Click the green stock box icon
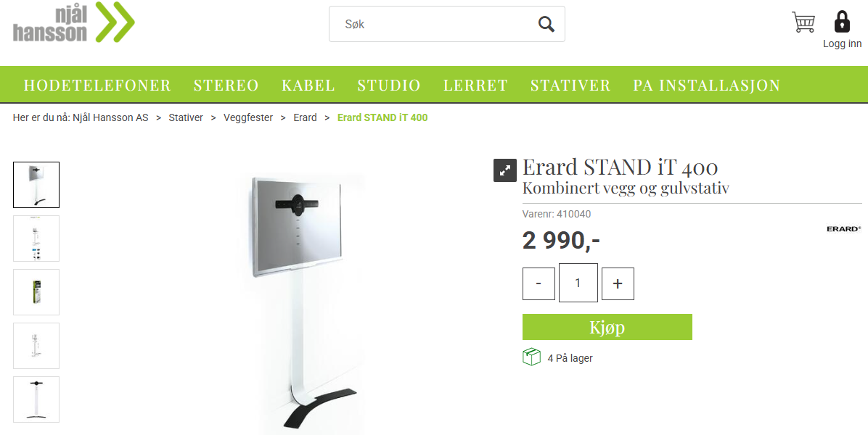The width and height of the screenshot is (868, 435). coord(531,357)
